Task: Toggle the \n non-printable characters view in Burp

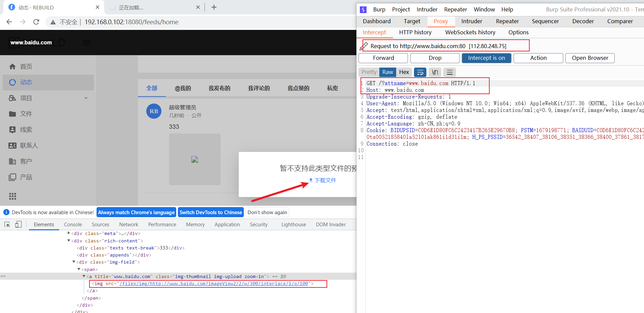Action: point(435,72)
